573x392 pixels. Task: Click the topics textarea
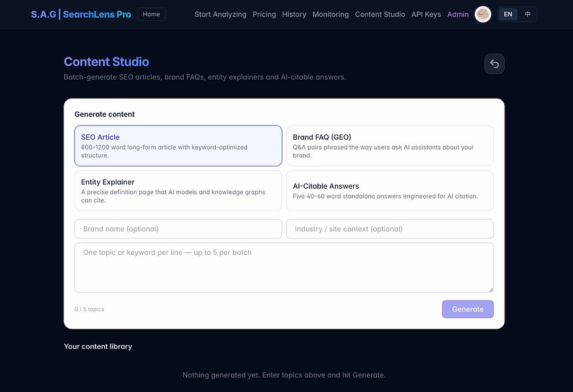(x=284, y=267)
